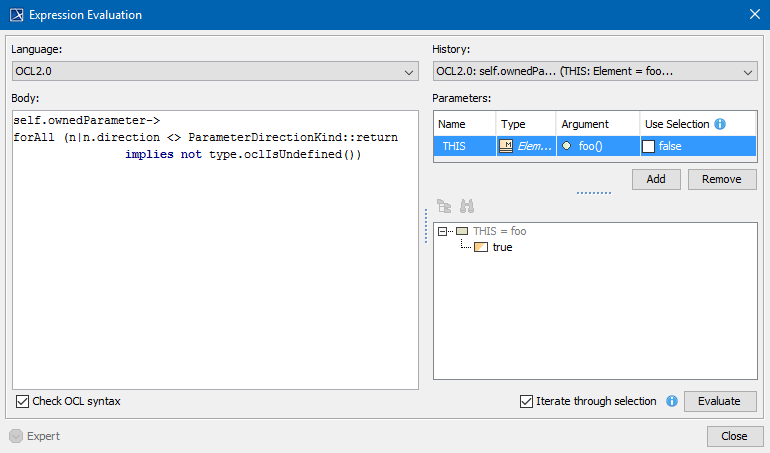Click the vertical dotted splitter beside Body

[426, 226]
